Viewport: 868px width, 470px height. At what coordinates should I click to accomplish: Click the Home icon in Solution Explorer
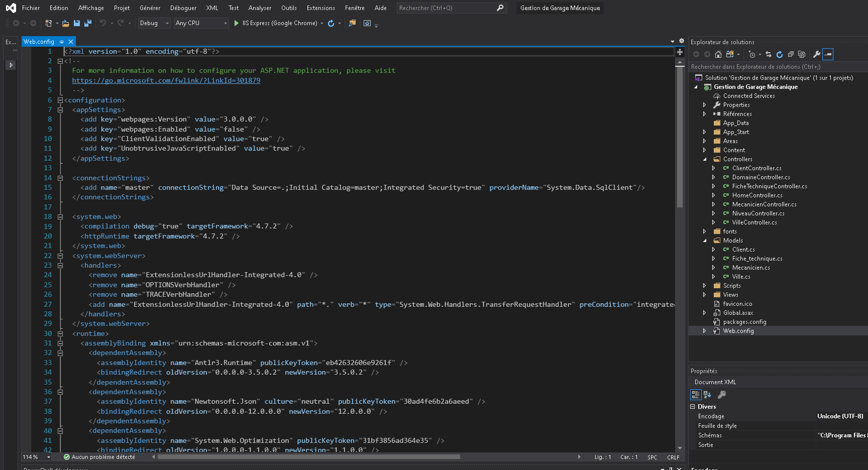pyautogui.click(x=718, y=55)
